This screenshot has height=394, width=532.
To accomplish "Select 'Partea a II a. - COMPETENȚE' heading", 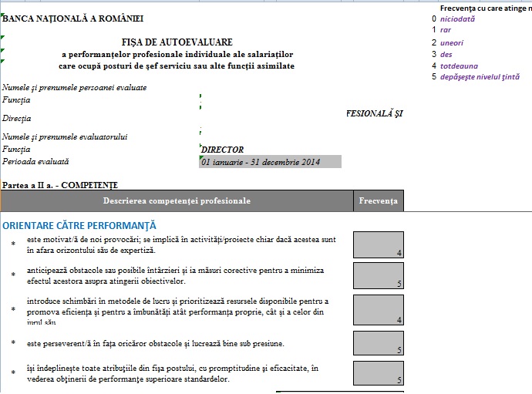I will tap(60, 185).
